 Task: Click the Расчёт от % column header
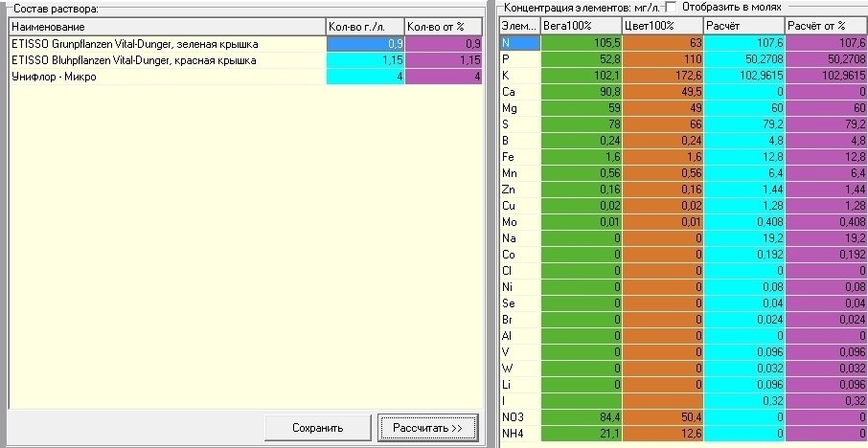[x=826, y=26]
